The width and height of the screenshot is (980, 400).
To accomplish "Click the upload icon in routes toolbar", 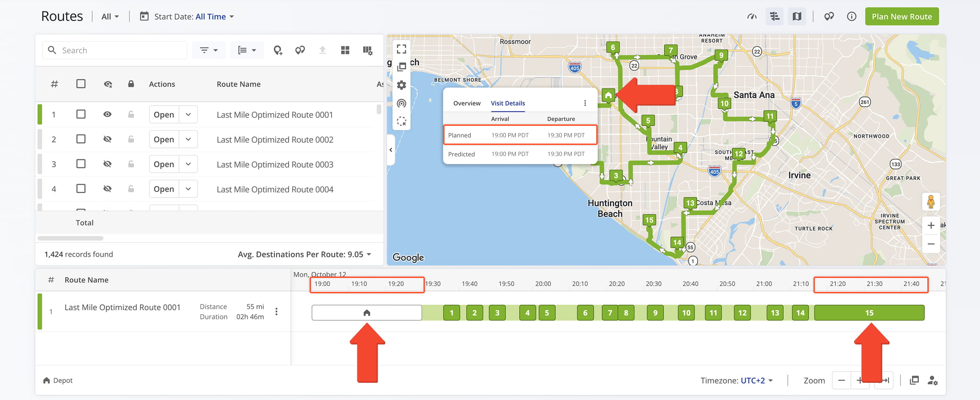I will point(323,50).
